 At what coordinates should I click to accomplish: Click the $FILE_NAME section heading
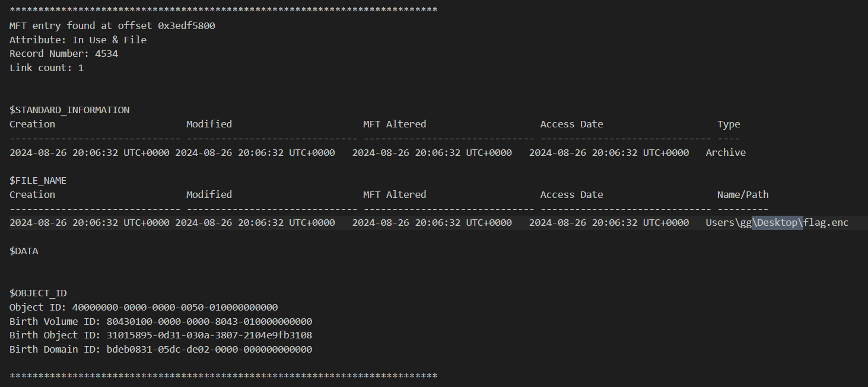38,181
